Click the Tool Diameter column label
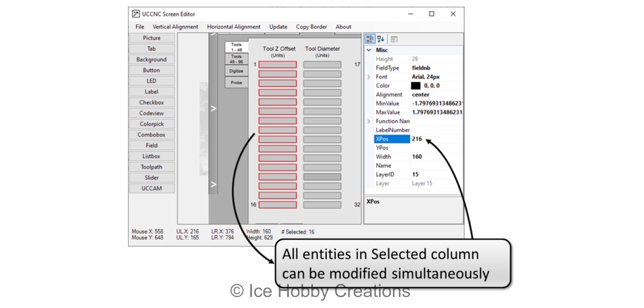644x308 pixels. [x=322, y=49]
